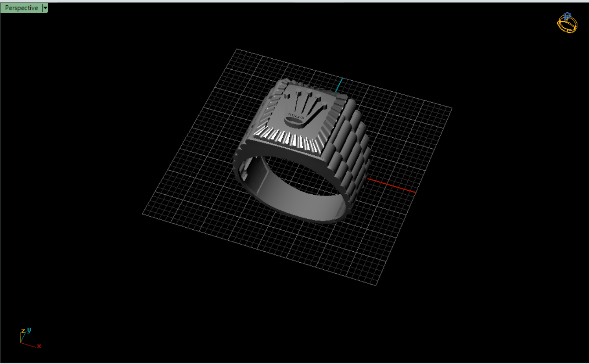Screen dimensions: 589x364
Task: Select the cyan Y axis line
Action: pos(339,85)
